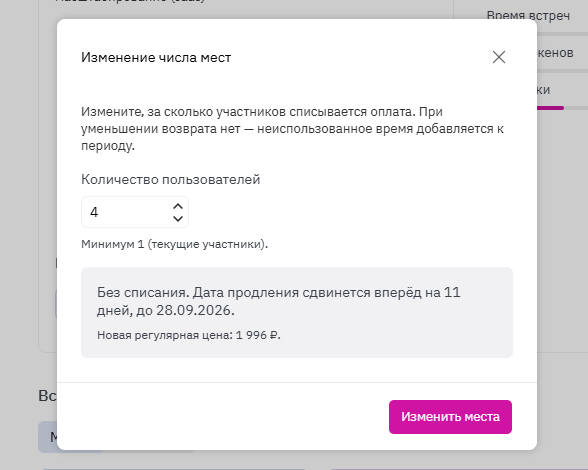Click the pink active-tab indicator bar
588x470 pixels.
550,108
